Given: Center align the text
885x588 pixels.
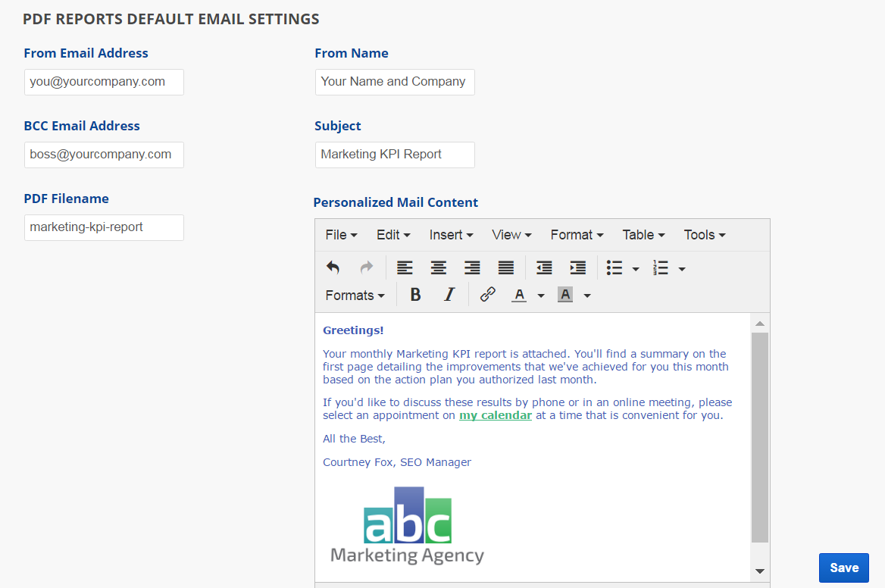Looking at the screenshot, I should (x=439, y=268).
